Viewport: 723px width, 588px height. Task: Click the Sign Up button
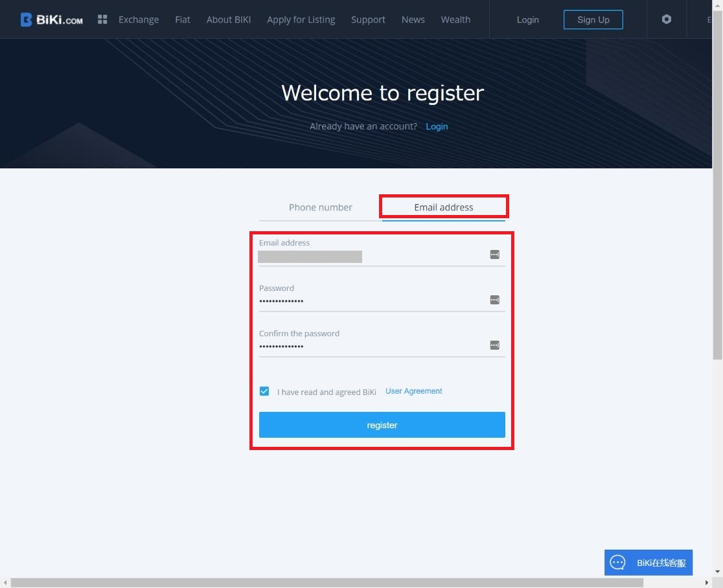[593, 19]
